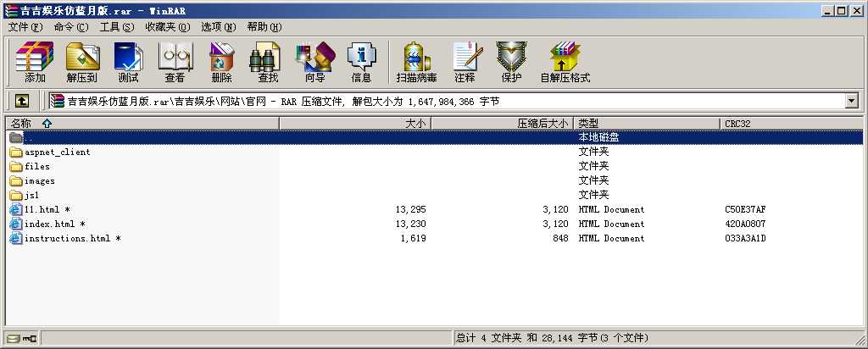Click the aspnet_client row 文件夹 type cell
868x349 pixels.
point(593,152)
